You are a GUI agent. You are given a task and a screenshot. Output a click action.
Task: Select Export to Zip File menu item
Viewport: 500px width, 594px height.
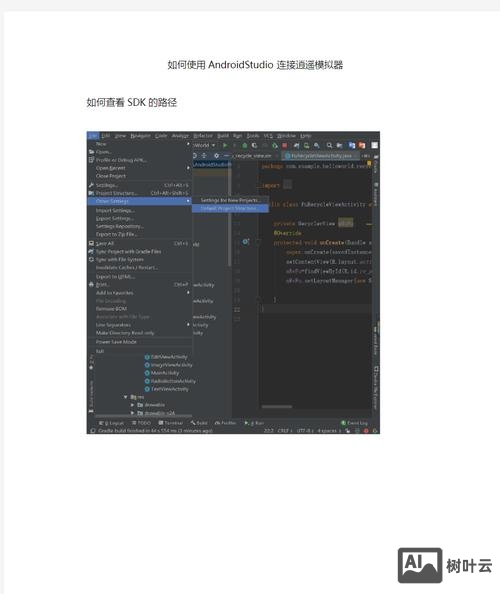tap(139, 234)
